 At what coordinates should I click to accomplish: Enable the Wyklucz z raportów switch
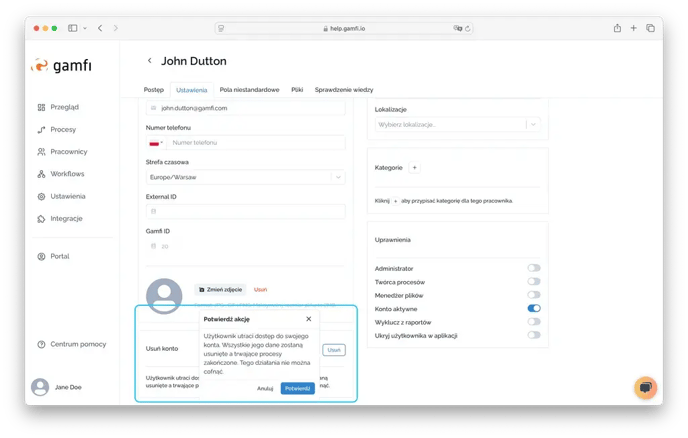coord(534,322)
